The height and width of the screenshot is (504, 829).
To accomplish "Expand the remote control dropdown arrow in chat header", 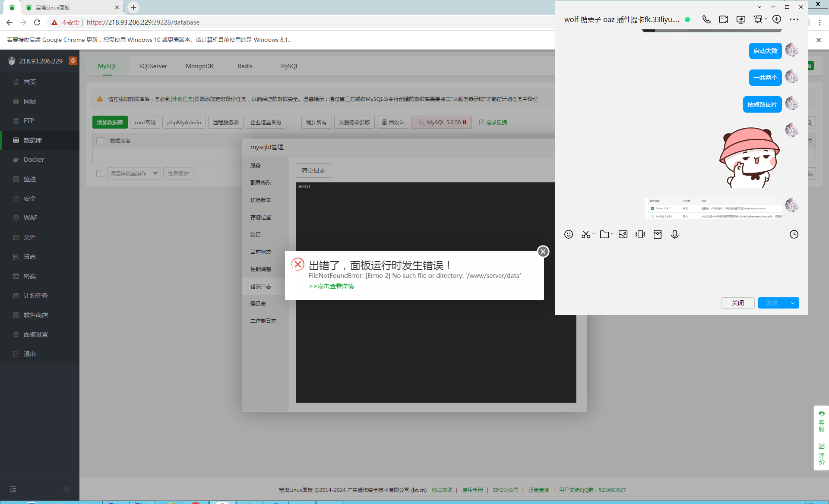I will [x=766, y=19].
